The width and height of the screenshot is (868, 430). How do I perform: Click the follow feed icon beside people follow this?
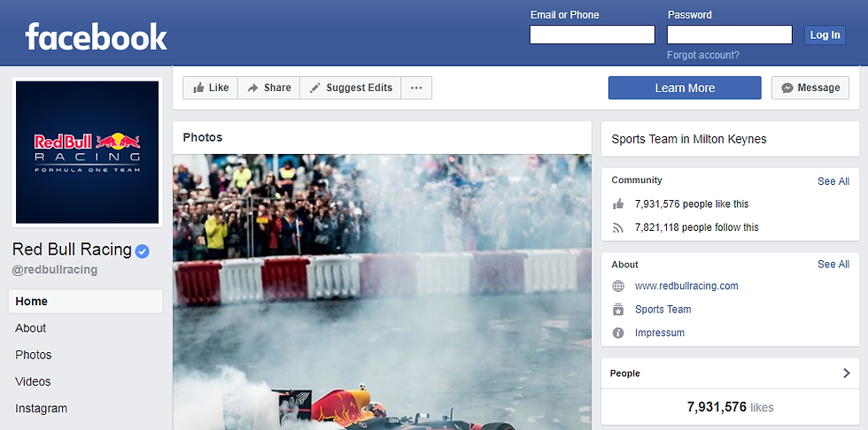(618, 227)
